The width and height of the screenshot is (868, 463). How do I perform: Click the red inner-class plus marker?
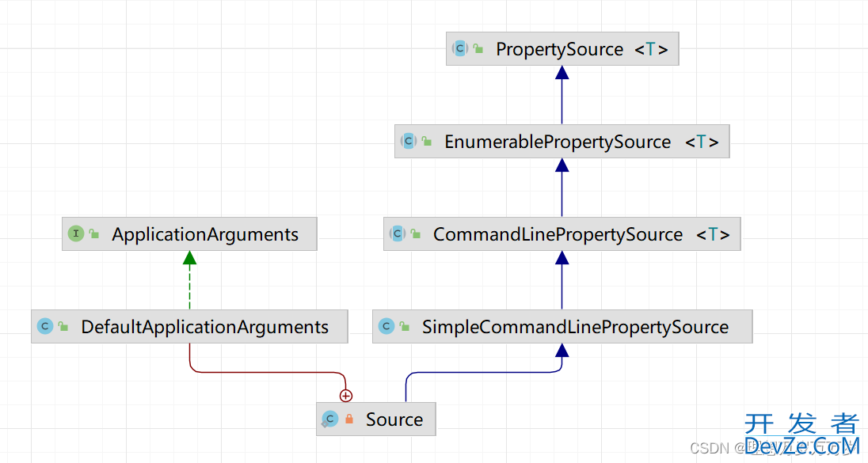(x=346, y=396)
